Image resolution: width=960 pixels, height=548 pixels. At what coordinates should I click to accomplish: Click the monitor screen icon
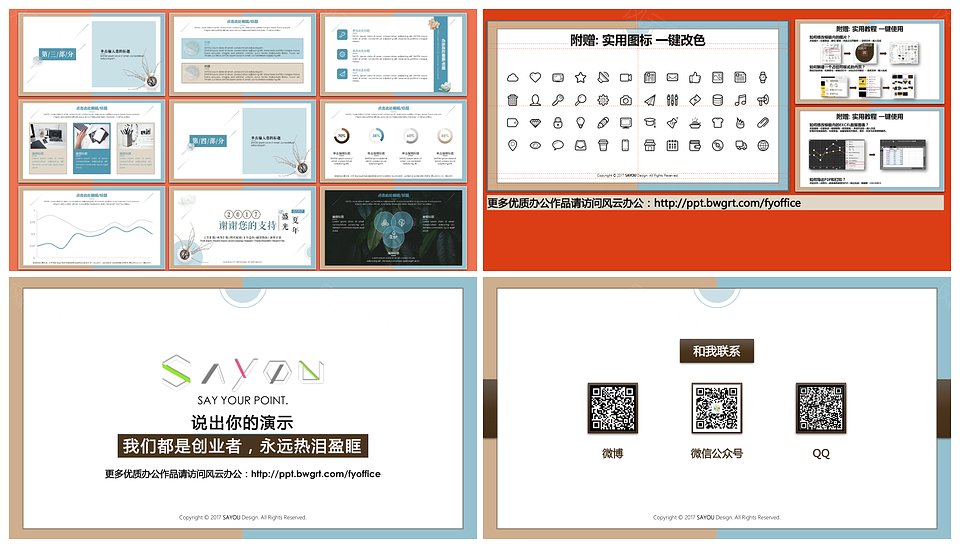626,122
